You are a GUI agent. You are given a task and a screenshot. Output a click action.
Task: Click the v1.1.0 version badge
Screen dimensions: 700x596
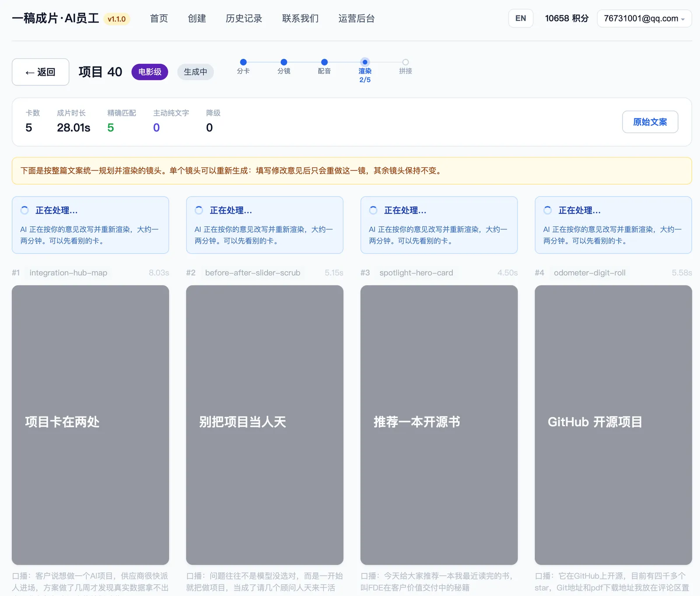(117, 19)
